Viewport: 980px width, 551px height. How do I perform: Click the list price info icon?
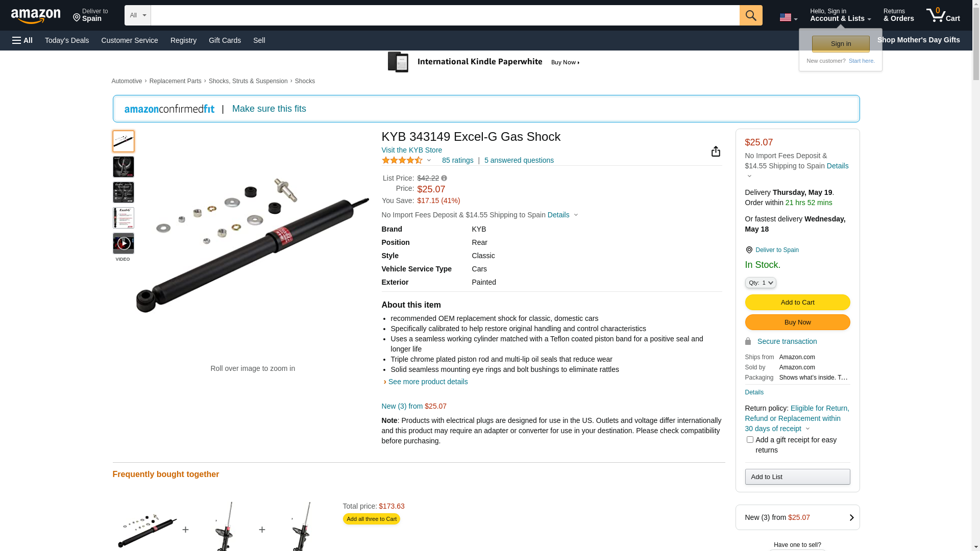pos(444,178)
